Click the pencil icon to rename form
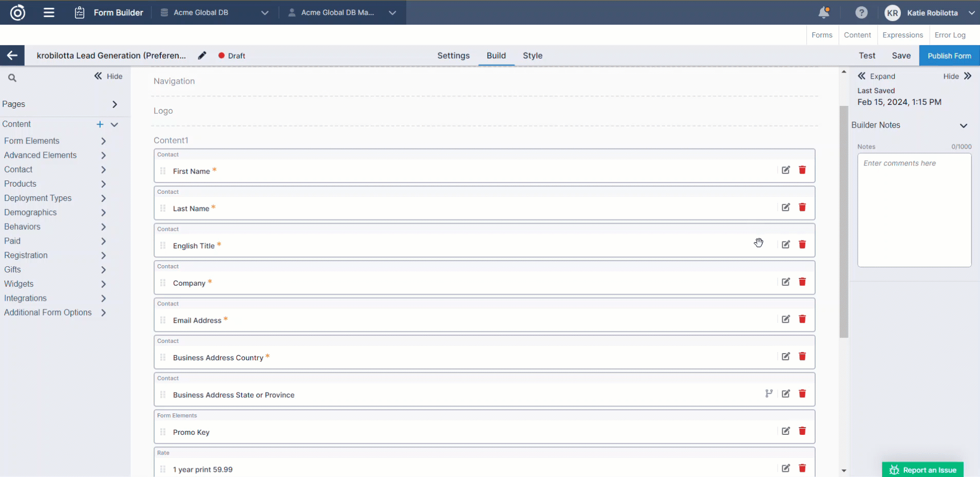The image size is (980, 477). [202, 56]
